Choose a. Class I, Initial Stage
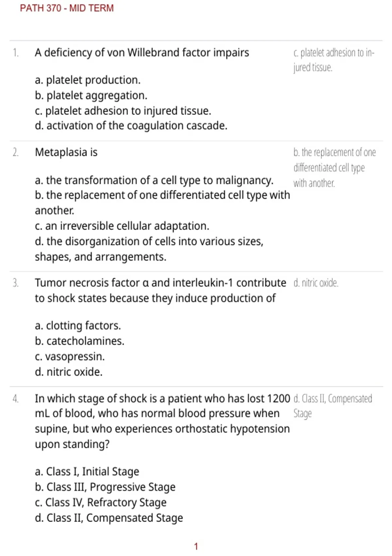392x556 pixels. [x=87, y=472]
